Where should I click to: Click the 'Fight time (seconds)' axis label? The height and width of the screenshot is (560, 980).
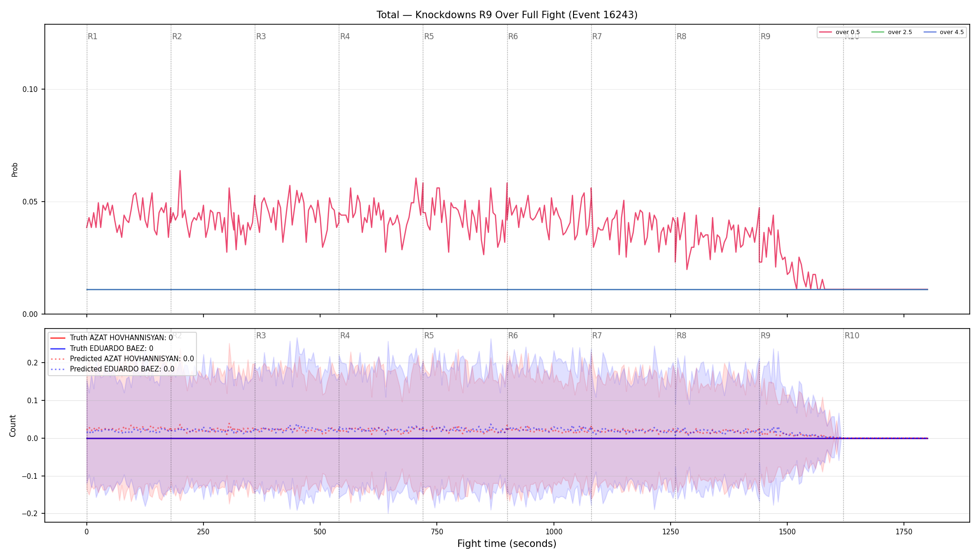point(507,544)
